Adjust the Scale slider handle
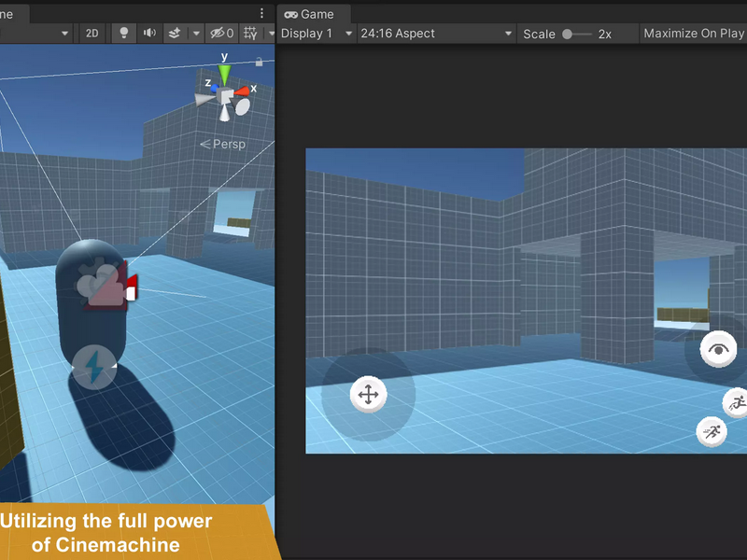Viewport: 747px width, 560px height. [x=567, y=35]
